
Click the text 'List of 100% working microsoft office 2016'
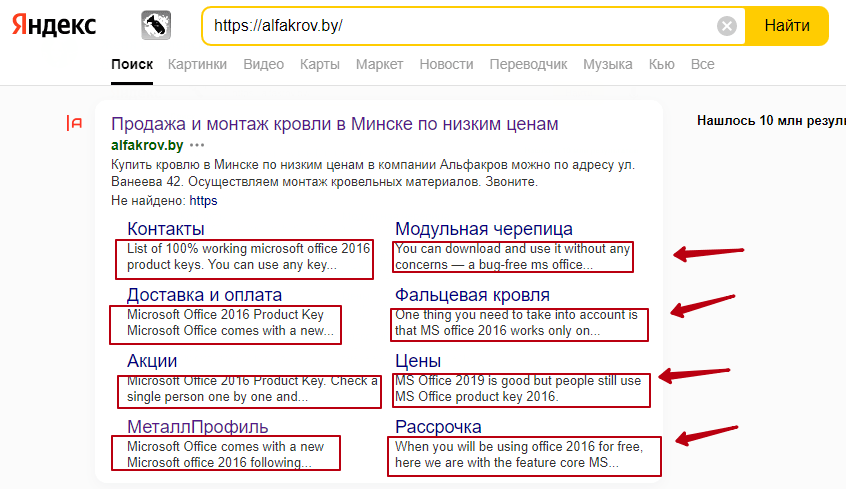tap(249, 248)
